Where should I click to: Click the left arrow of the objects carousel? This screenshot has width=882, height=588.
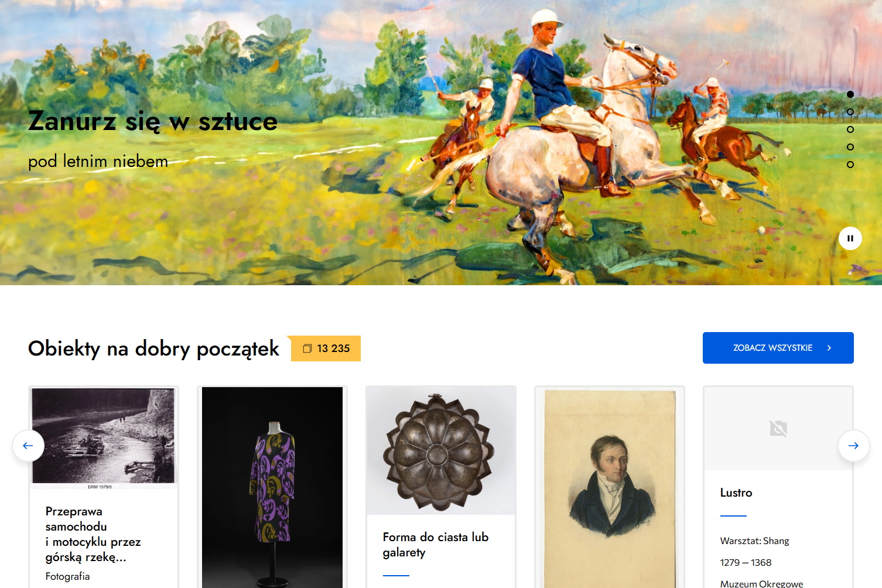pos(28,446)
